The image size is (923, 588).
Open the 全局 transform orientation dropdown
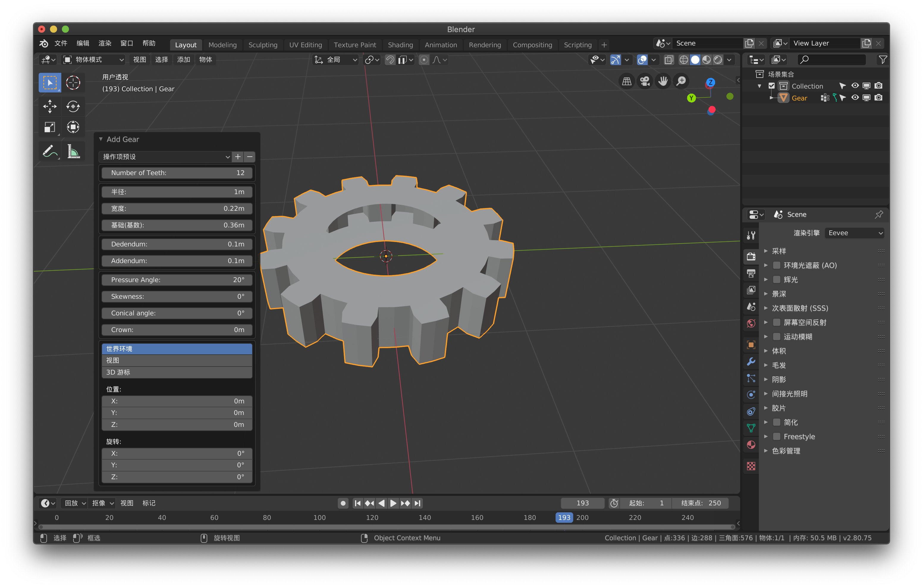(x=336, y=59)
